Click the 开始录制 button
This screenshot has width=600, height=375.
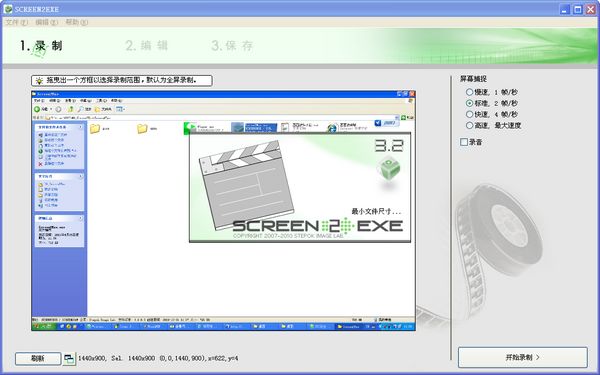(x=523, y=357)
